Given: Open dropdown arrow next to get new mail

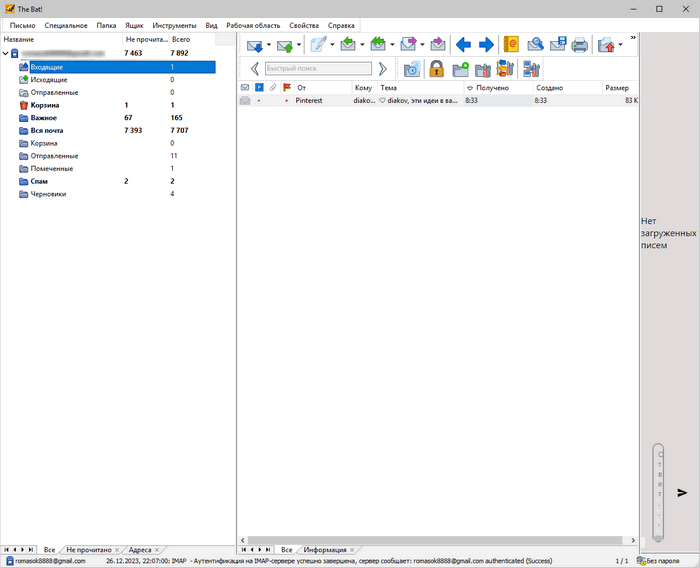Looking at the screenshot, I should coord(269,45).
